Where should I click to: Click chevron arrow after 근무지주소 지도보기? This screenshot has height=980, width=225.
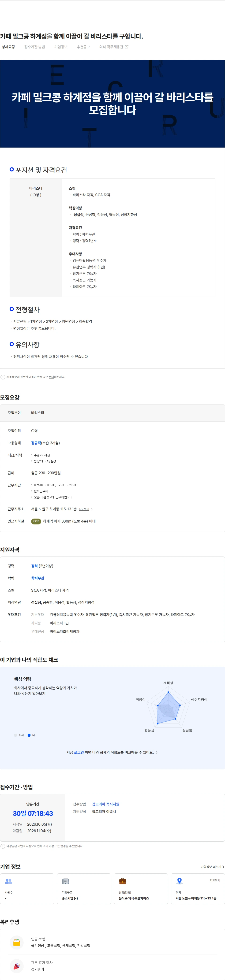click(x=92, y=509)
